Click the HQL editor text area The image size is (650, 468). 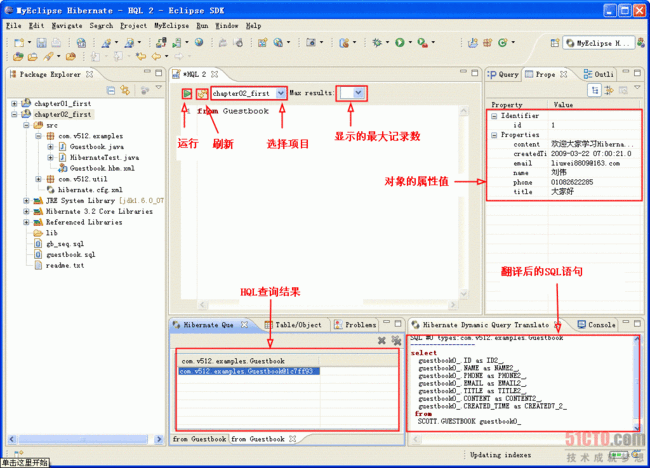pyautogui.click(x=327, y=203)
